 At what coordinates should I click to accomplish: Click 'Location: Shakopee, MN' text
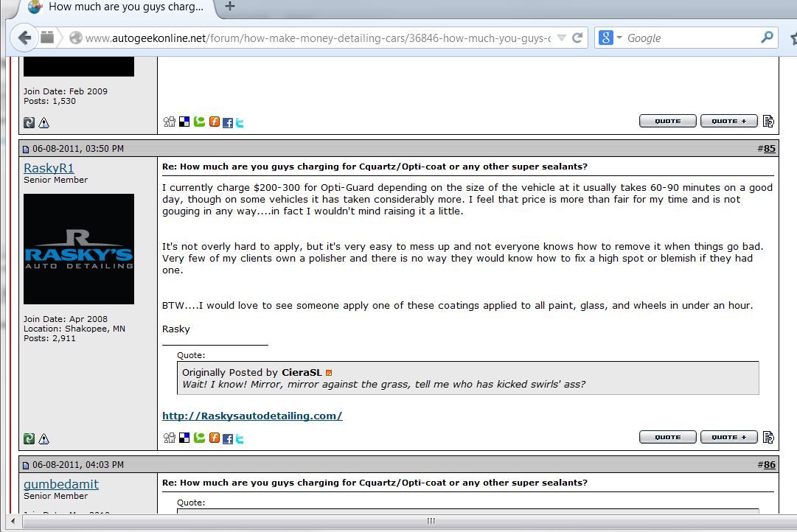(74, 329)
